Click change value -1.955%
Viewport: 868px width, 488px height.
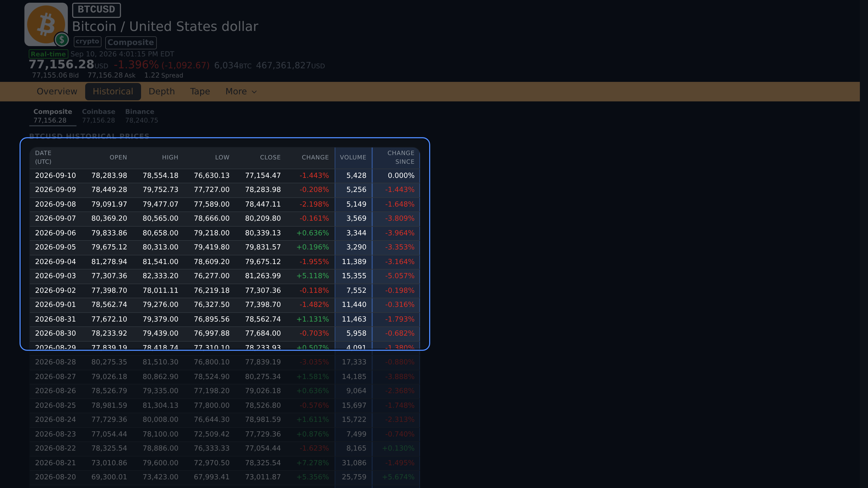coord(314,262)
